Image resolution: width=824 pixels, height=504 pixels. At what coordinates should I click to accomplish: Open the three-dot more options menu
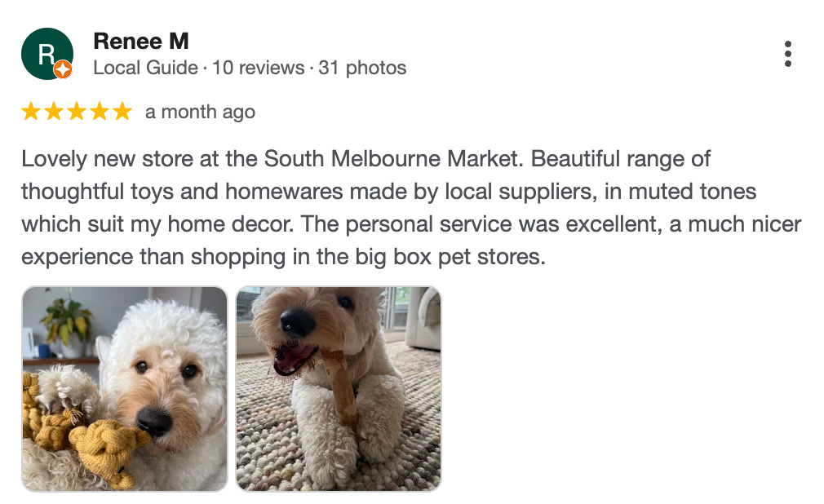[787, 54]
